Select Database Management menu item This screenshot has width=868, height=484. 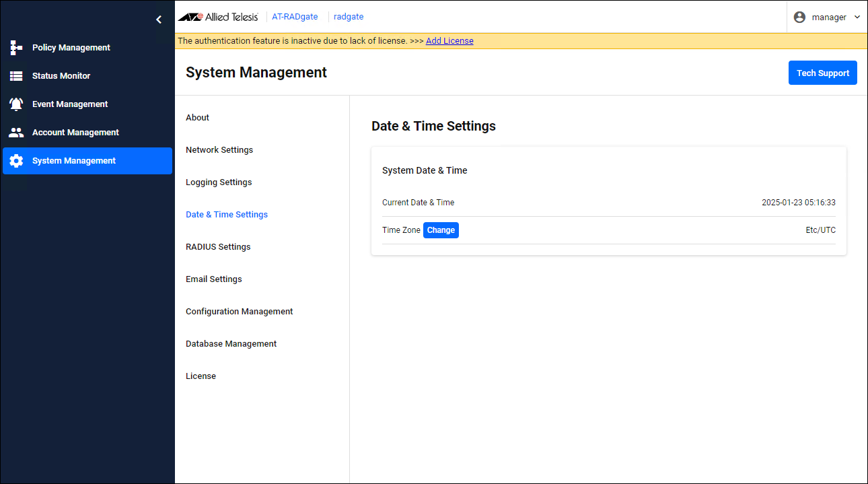(x=231, y=344)
